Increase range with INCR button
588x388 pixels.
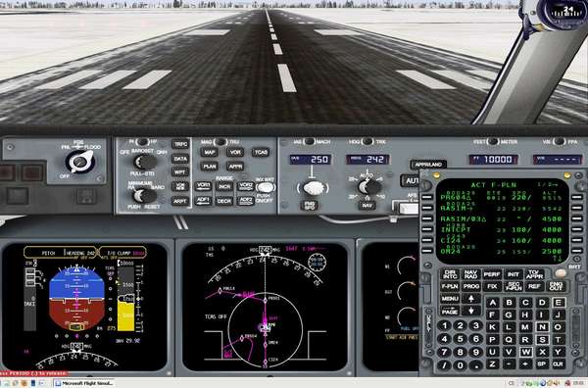(224, 186)
